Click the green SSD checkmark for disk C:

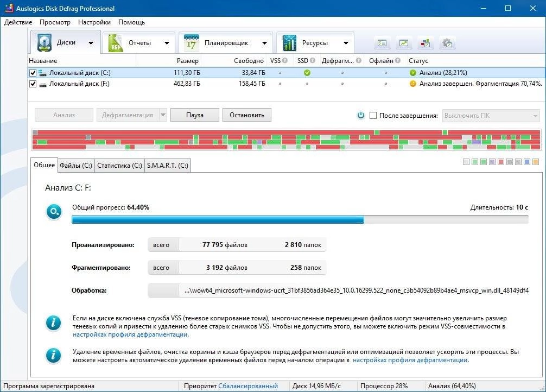pos(307,73)
